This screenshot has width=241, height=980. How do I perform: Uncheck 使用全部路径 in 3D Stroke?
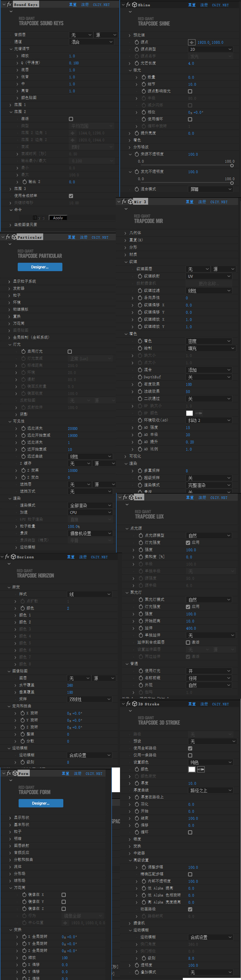tap(190, 748)
